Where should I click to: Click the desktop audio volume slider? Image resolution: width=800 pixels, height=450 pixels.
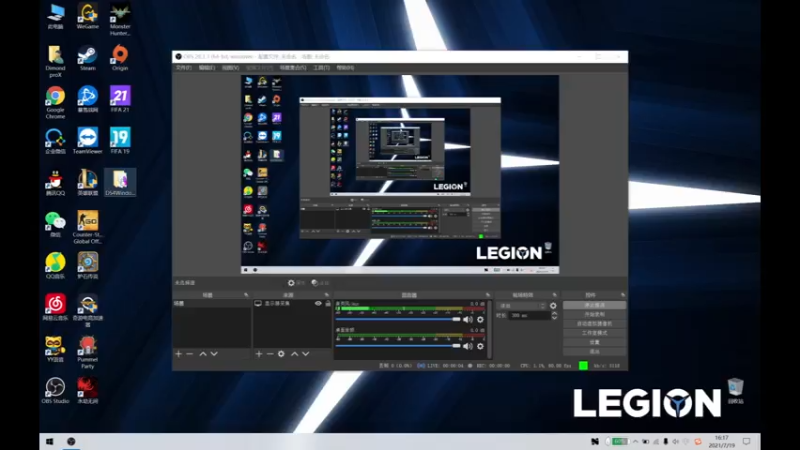(x=398, y=346)
